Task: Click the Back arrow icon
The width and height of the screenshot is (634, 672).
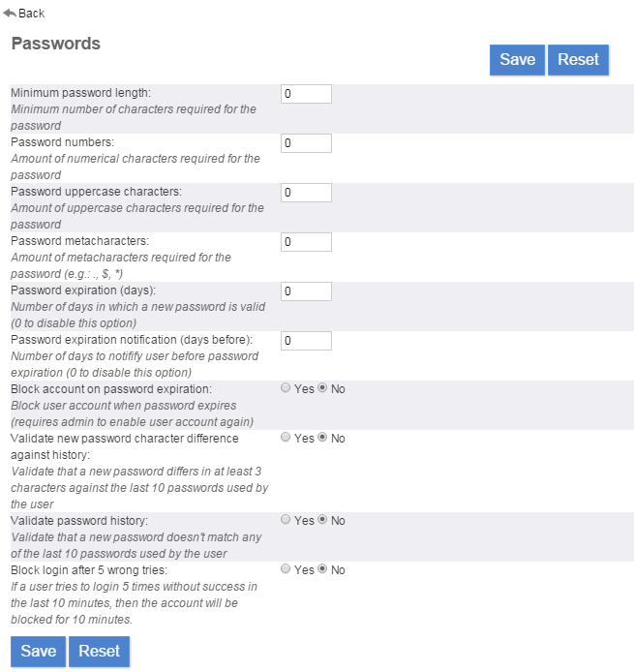Action: click(10, 13)
